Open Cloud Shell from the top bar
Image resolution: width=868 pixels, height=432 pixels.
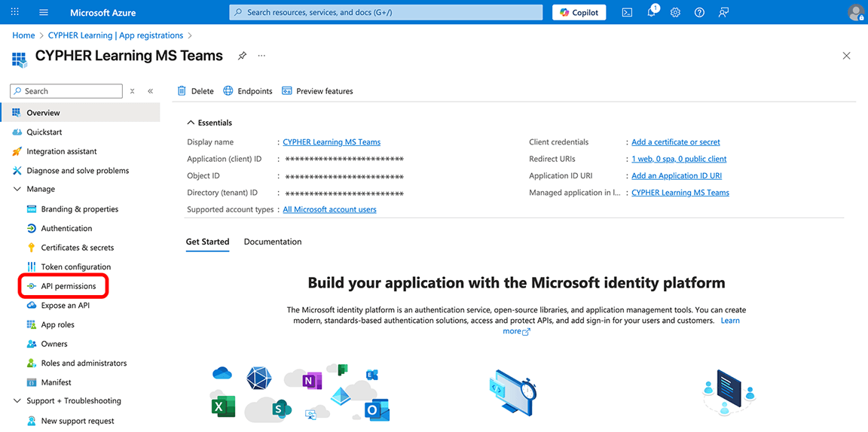click(627, 12)
